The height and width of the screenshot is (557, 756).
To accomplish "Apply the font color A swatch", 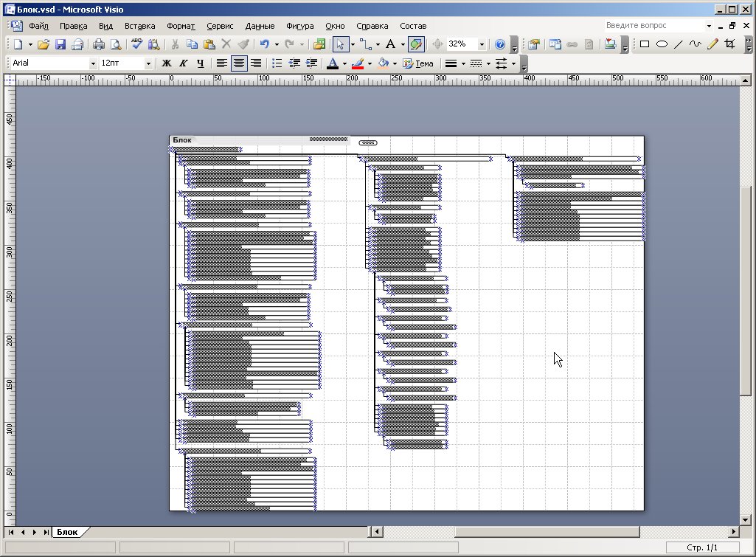I will (333, 63).
